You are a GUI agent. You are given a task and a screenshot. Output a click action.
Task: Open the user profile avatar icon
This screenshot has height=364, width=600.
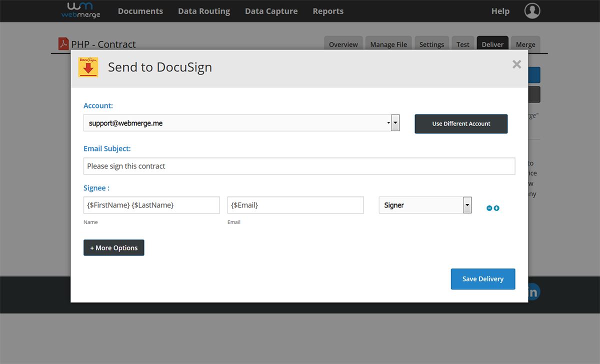click(532, 10)
